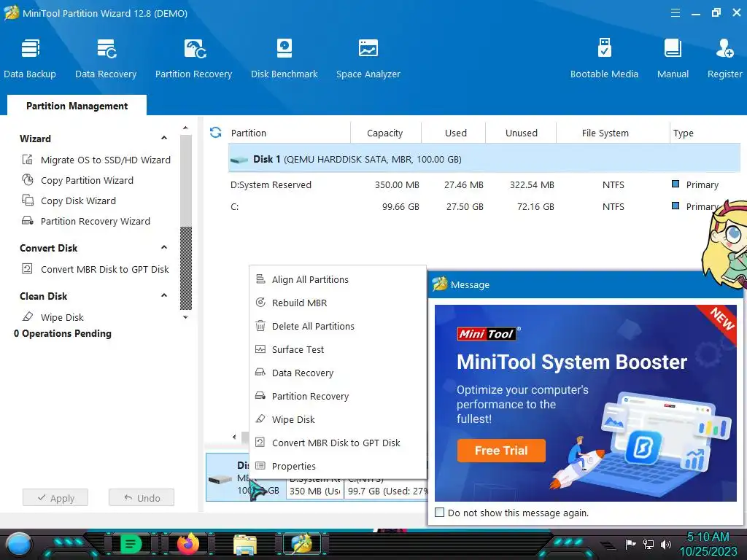Screen dimensions: 747x560
Task: Select the Disk 1 row in the partition list
Action: (484, 159)
